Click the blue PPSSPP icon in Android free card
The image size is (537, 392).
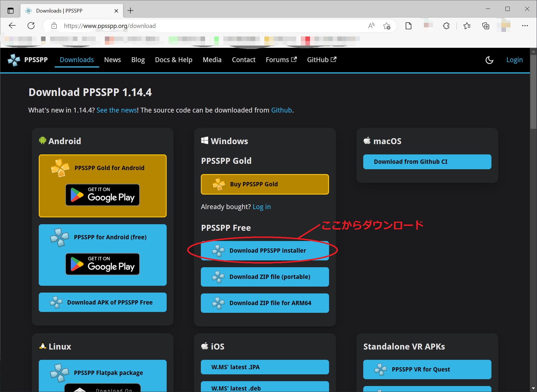coord(60,237)
